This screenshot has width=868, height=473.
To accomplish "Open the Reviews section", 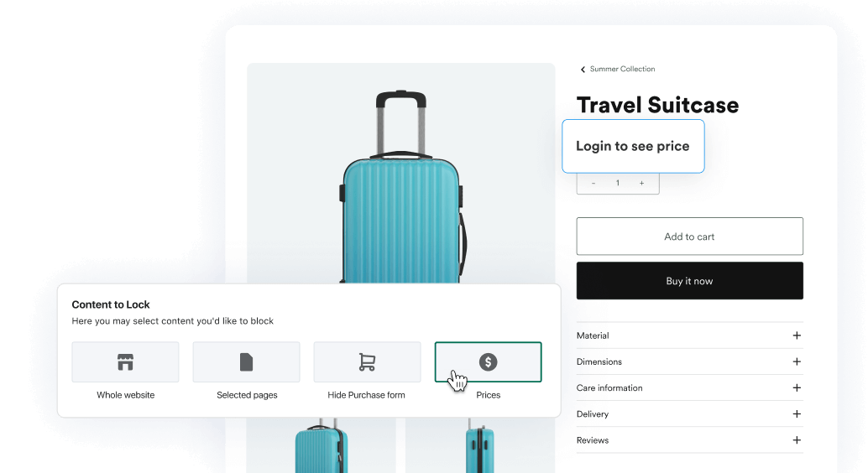I will coord(690,439).
